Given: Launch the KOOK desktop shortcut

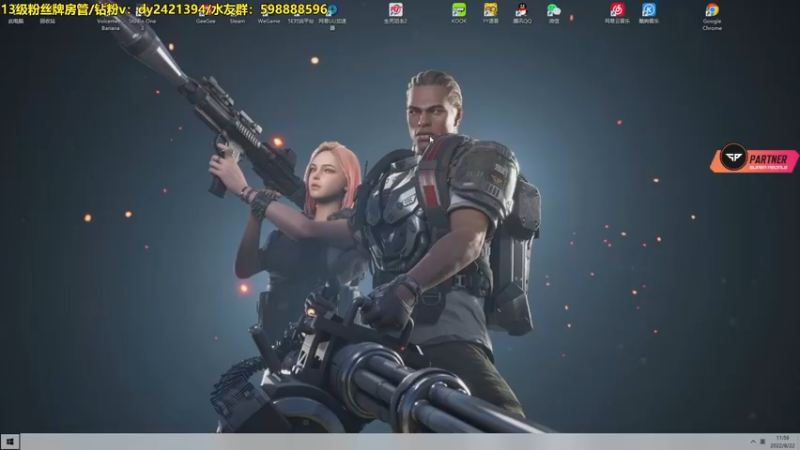Looking at the screenshot, I should click(459, 14).
